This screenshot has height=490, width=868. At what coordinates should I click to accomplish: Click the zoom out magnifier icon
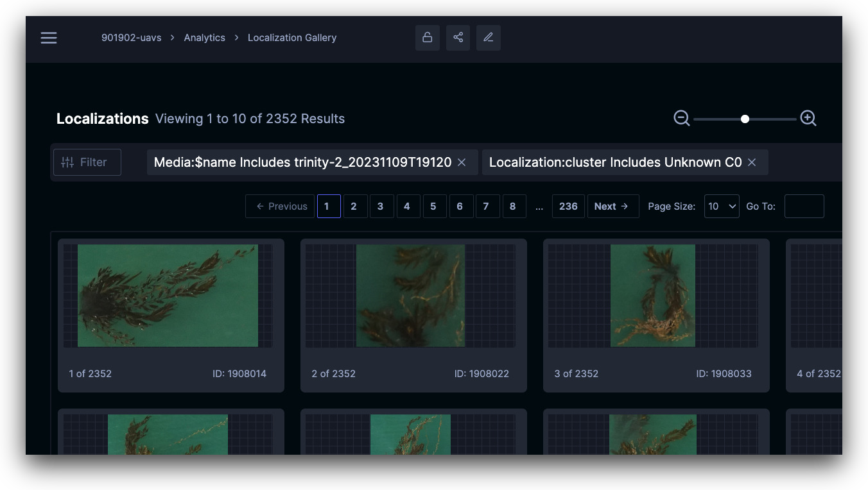[681, 119]
